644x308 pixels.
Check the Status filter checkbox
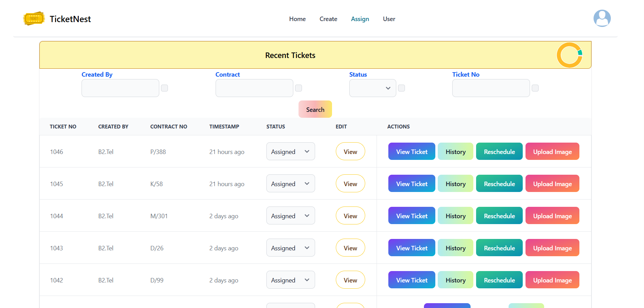point(401,88)
